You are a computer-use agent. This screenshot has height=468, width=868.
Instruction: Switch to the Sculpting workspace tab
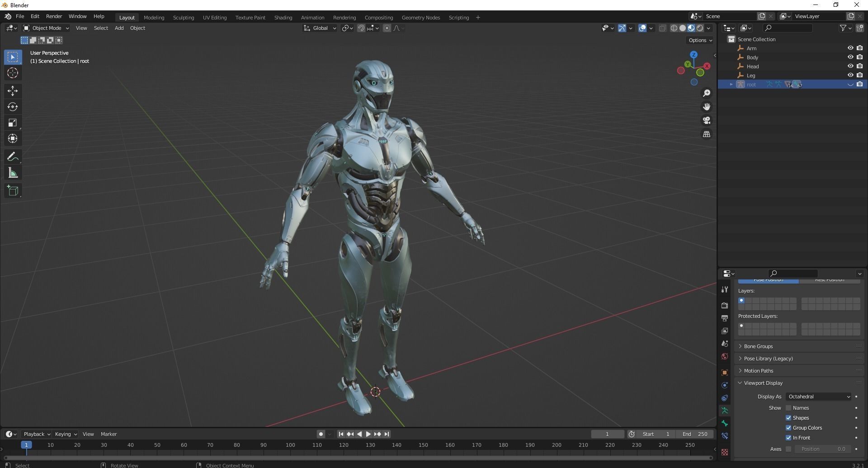tap(184, 18)
